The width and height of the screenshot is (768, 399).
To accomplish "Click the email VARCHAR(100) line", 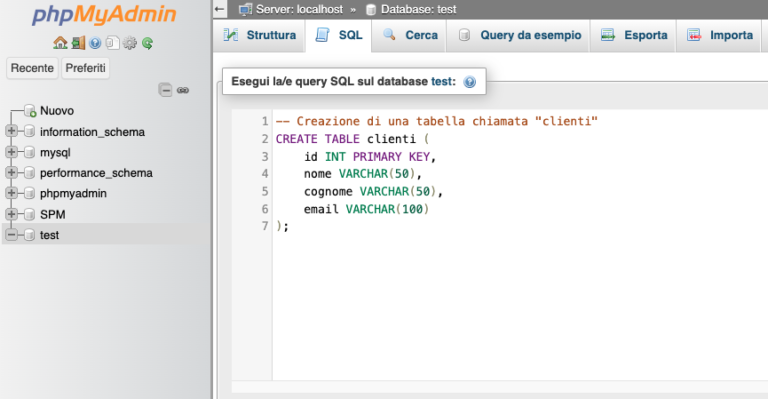I will tap(366, 209).
